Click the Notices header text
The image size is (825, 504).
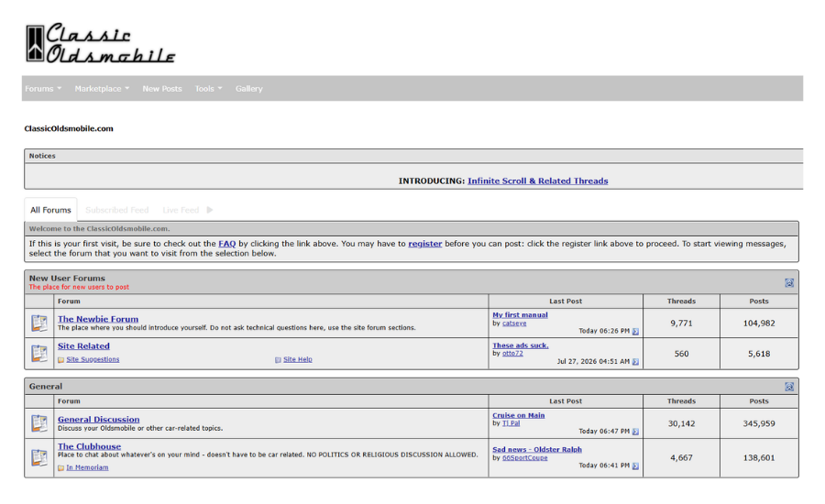tap(42, 156)
